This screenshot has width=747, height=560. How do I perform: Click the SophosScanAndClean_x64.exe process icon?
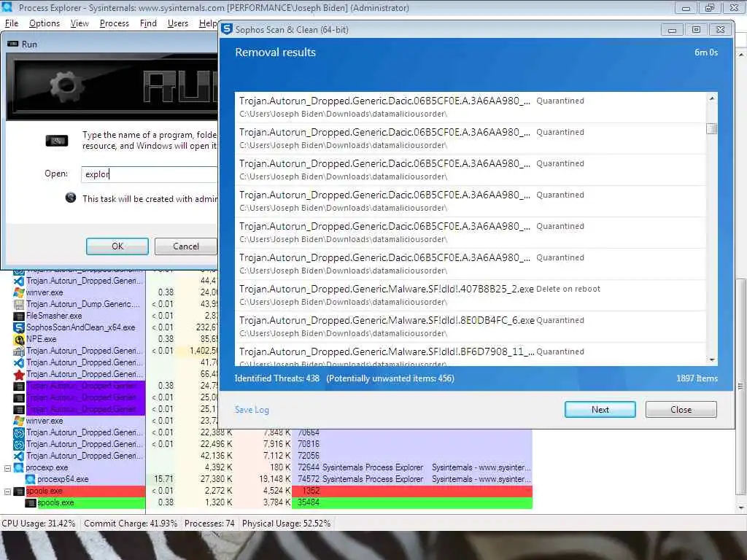point(18,327)
